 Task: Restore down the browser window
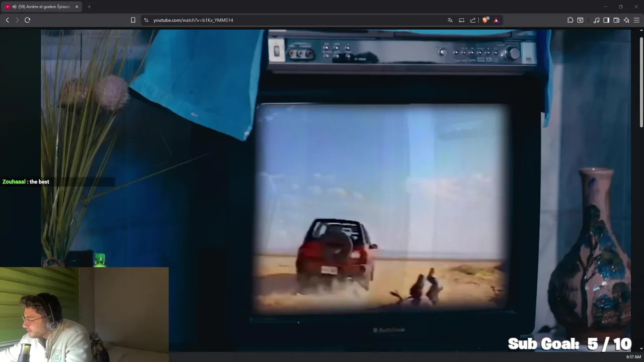[620, 7]
